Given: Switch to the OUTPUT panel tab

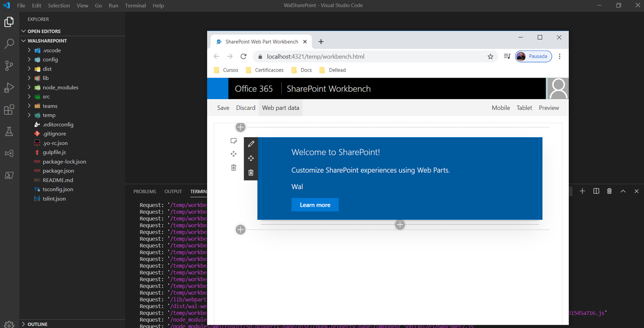Looking at the screenshot, I should coord(173,191).
